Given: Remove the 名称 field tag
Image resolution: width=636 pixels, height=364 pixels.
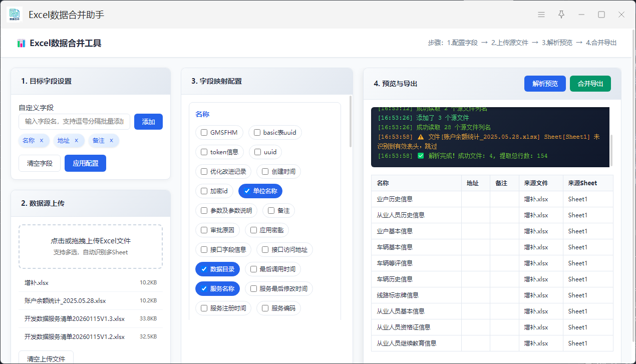Looking at the screenshot, I should 42,141.
